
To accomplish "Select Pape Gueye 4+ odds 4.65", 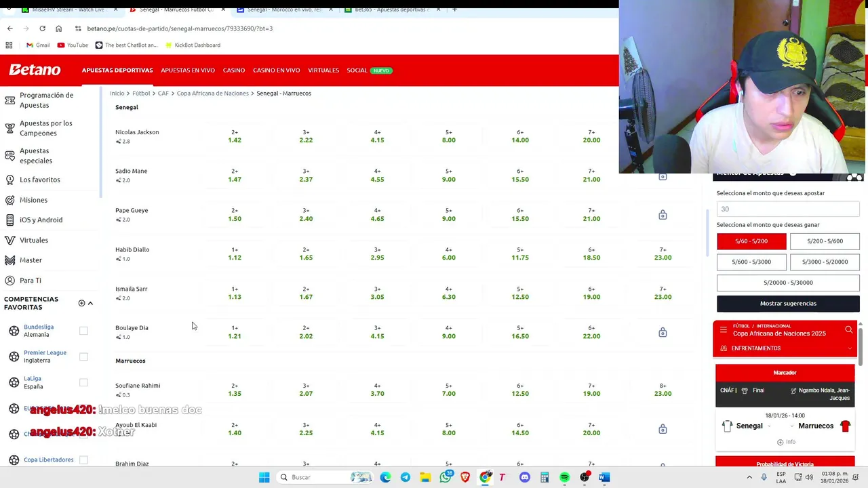I will pyautogui.click(x=377, y=215).
